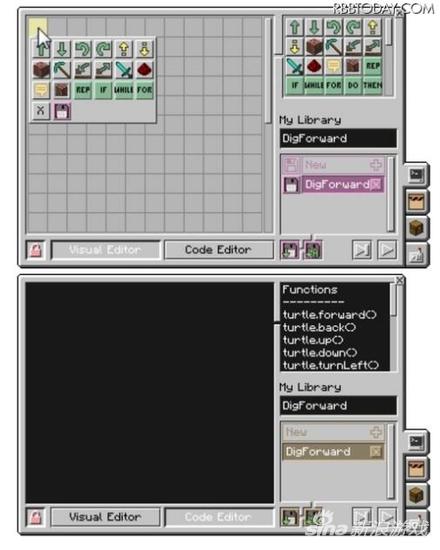
Task: Toggle the padlock in code editor window
Action: tap(36, 517)
